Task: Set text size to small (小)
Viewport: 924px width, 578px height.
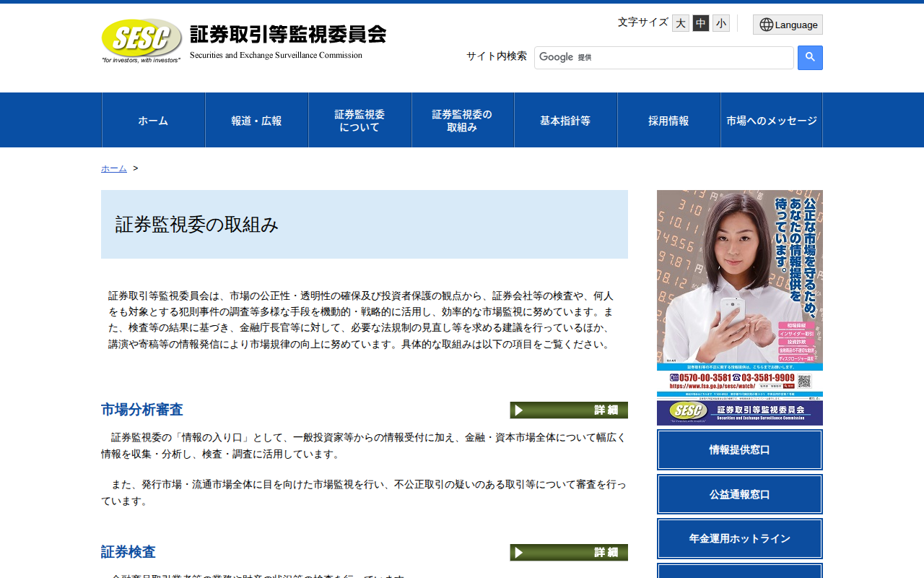Action: pos(721,23)
